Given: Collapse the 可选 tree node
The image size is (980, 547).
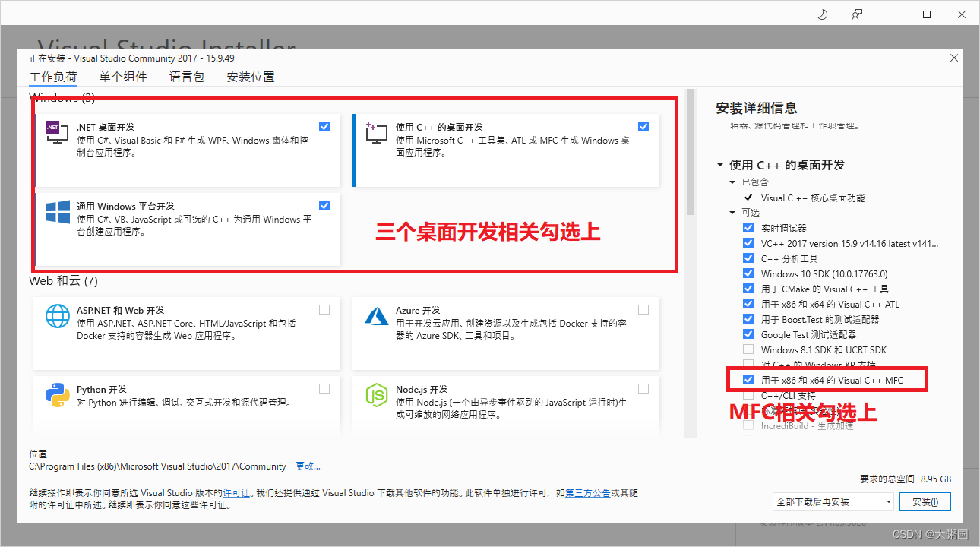Looking at the screenshot, I should (x=732, y=213).
